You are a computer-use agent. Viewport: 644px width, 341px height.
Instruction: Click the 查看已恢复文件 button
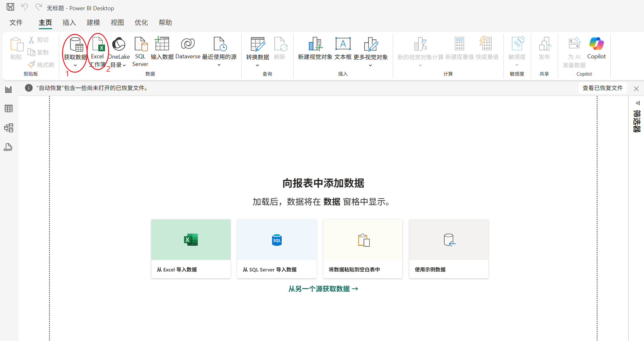tap(602, 88)
